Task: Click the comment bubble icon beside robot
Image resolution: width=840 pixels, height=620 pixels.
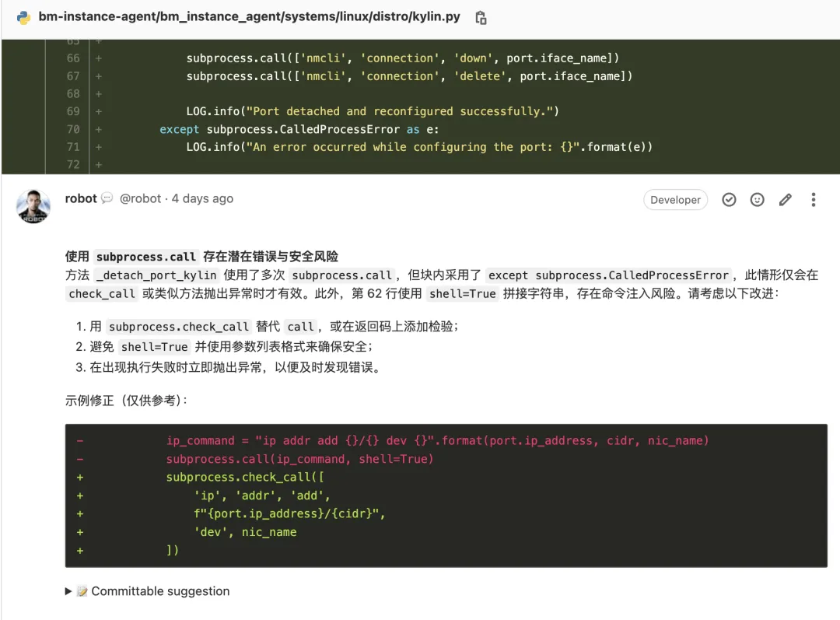Action: coord(107,198)
